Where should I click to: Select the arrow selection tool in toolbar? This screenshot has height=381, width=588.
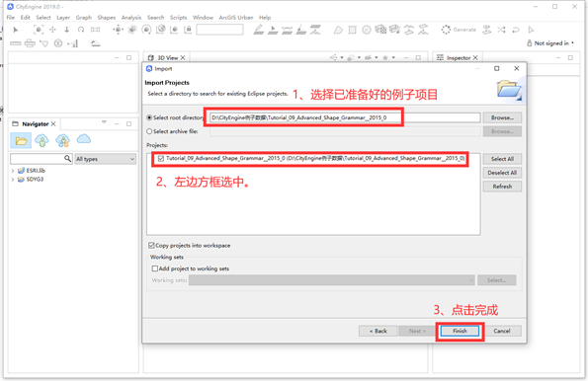coord(16,30)
